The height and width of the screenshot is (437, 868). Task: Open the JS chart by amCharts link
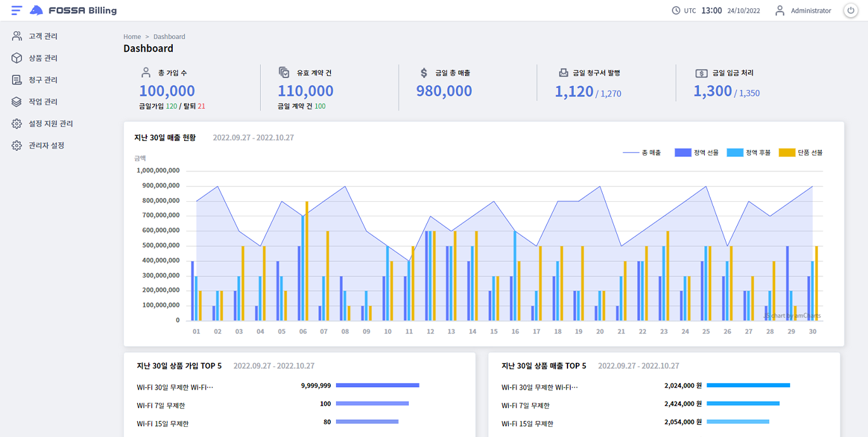(792, 316)
